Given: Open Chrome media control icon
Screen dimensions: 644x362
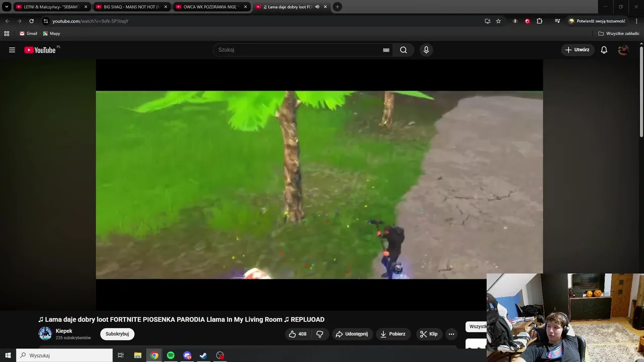Looking at the screenshot, I should tap(557, 21).
